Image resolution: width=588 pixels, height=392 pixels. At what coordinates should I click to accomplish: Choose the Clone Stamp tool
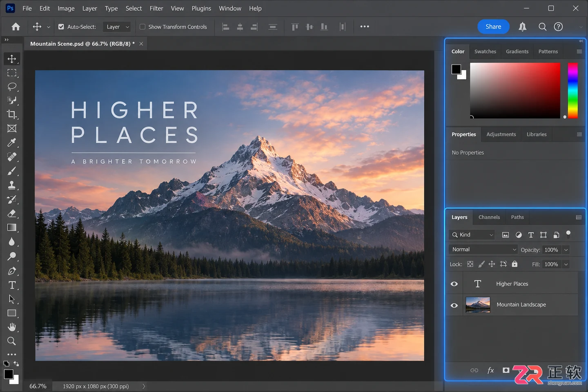tap(12, 185)
